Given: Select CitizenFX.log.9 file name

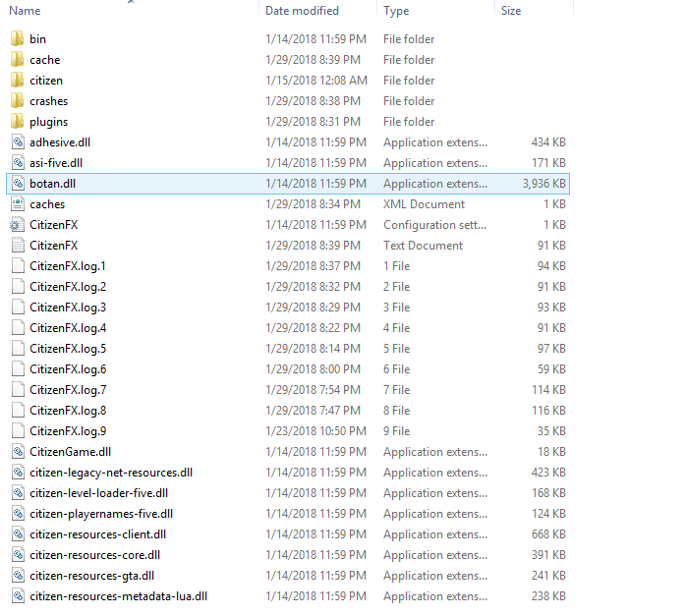Looking at the screenshot, I should 68,431.
